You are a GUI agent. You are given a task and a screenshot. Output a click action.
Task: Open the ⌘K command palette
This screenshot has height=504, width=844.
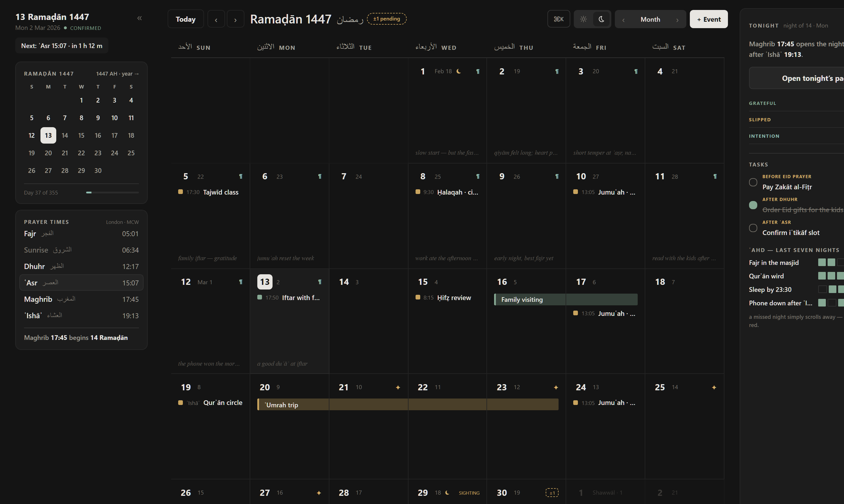point(558,19)
